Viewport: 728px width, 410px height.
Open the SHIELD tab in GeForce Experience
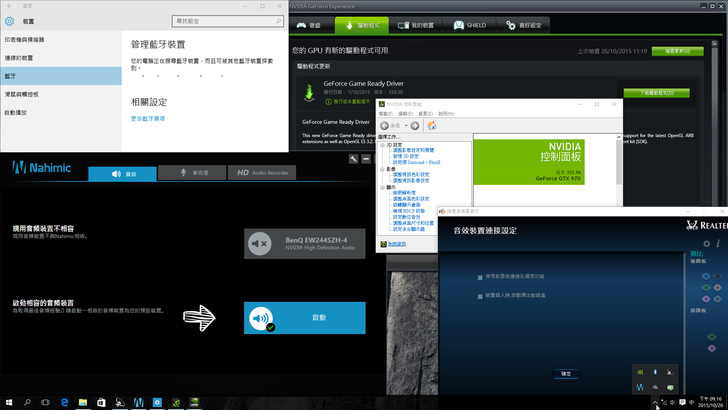click(469, 25)
